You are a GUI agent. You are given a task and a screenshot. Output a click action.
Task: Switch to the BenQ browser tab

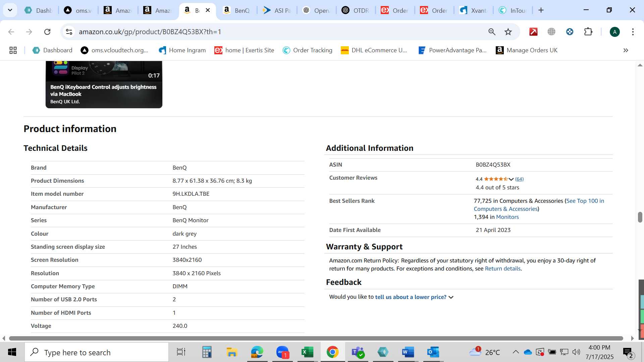coord(237,10)
